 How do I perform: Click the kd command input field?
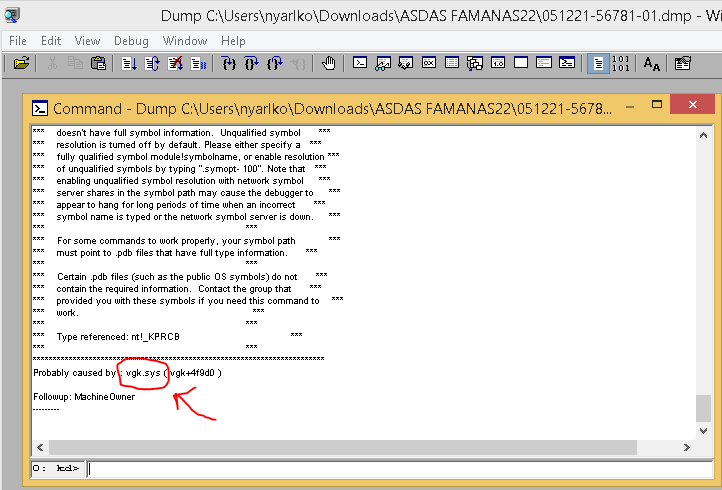tap(400, 469)
